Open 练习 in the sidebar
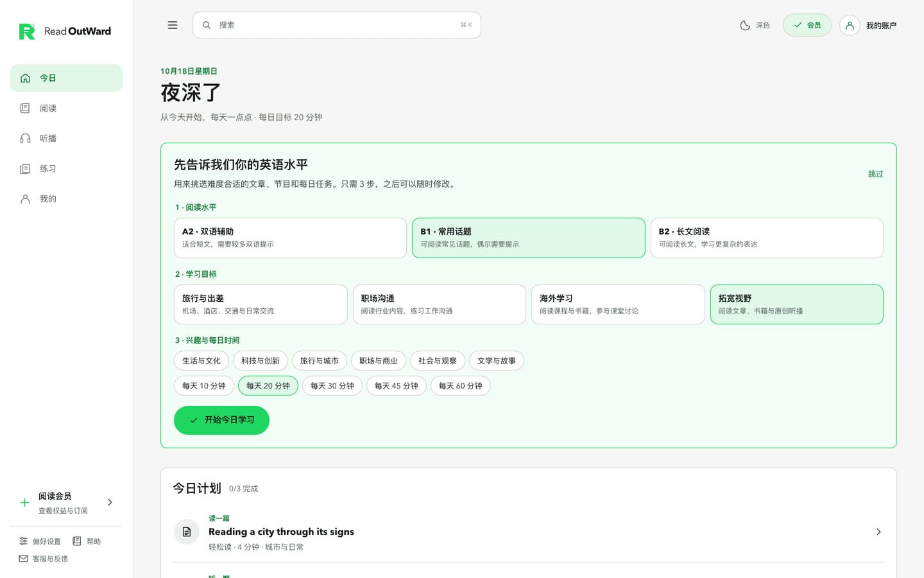 pyautogui.click(x=66, y=168)
